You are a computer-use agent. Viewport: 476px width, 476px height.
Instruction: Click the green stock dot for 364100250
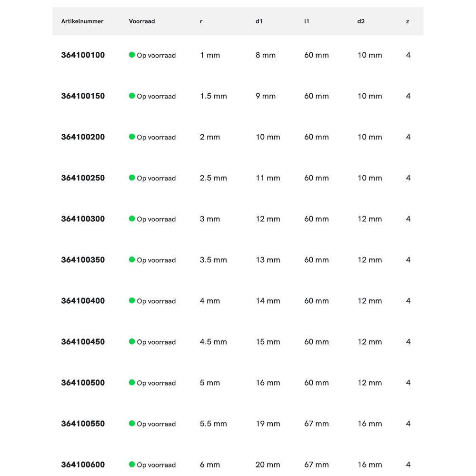[132, 178]
